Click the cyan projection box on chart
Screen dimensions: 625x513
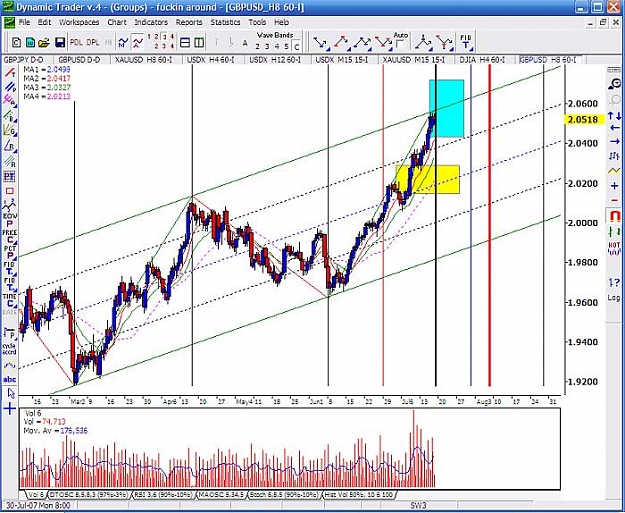coord(446,108)
